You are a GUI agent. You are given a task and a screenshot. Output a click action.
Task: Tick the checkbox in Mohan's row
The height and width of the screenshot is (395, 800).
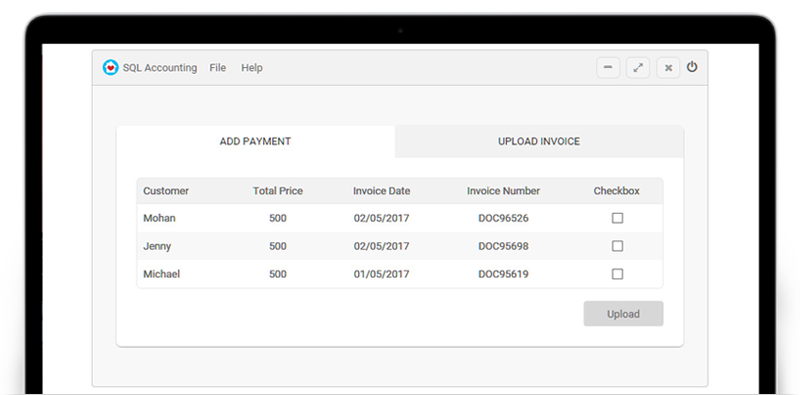pos(617,218)
